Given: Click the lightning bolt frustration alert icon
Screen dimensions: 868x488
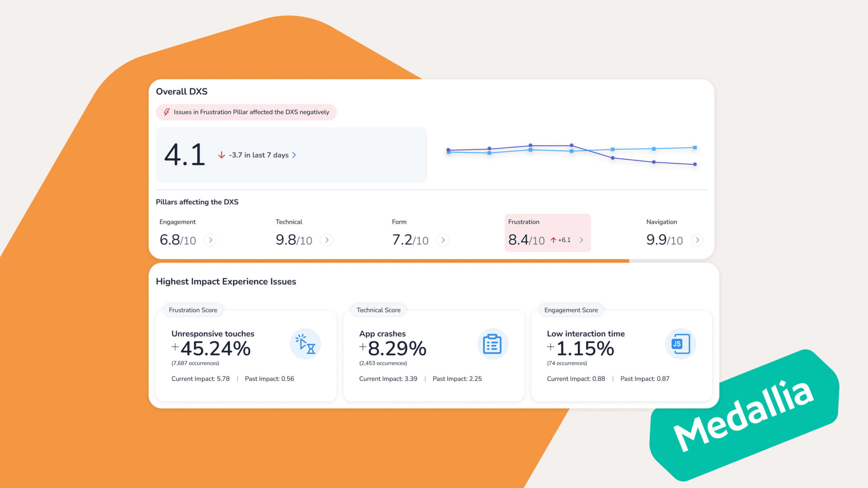Looking at the screenshot, I should (166, 112).
